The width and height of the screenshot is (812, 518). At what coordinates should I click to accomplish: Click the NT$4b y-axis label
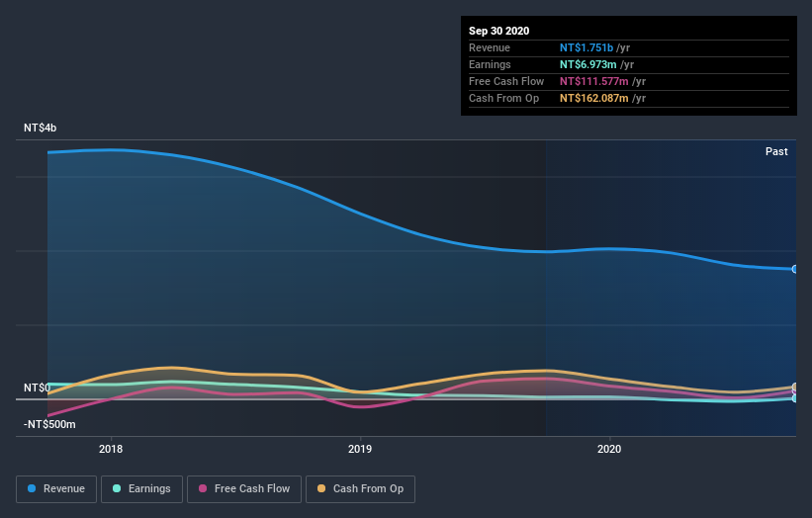[40, 128]
